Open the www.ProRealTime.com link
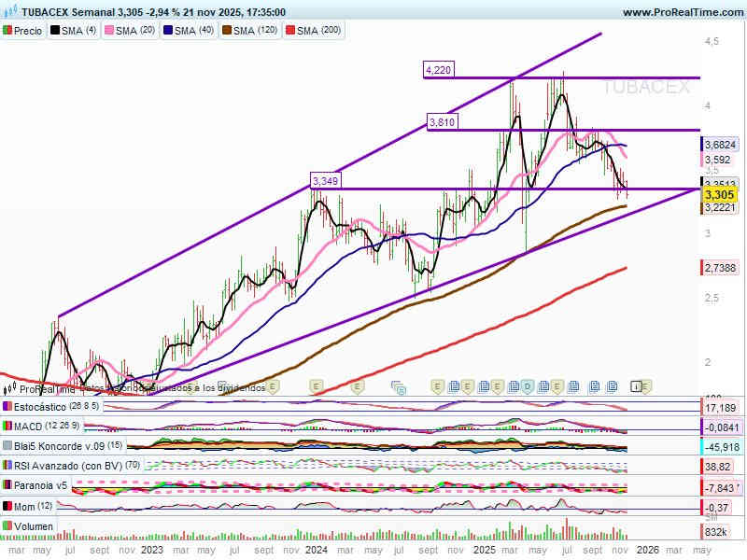 681,12
